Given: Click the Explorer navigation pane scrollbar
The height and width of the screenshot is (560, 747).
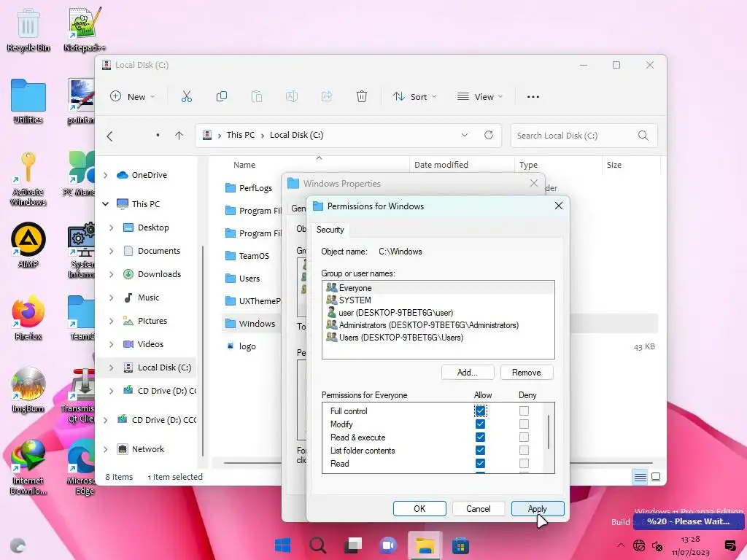Looking at the screenshot, I should 203,351.
